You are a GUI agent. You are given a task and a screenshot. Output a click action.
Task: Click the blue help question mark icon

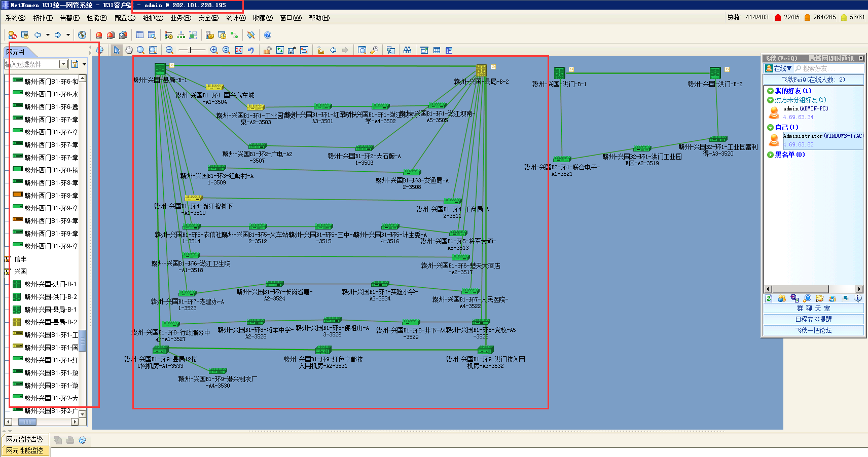point(268,35)
